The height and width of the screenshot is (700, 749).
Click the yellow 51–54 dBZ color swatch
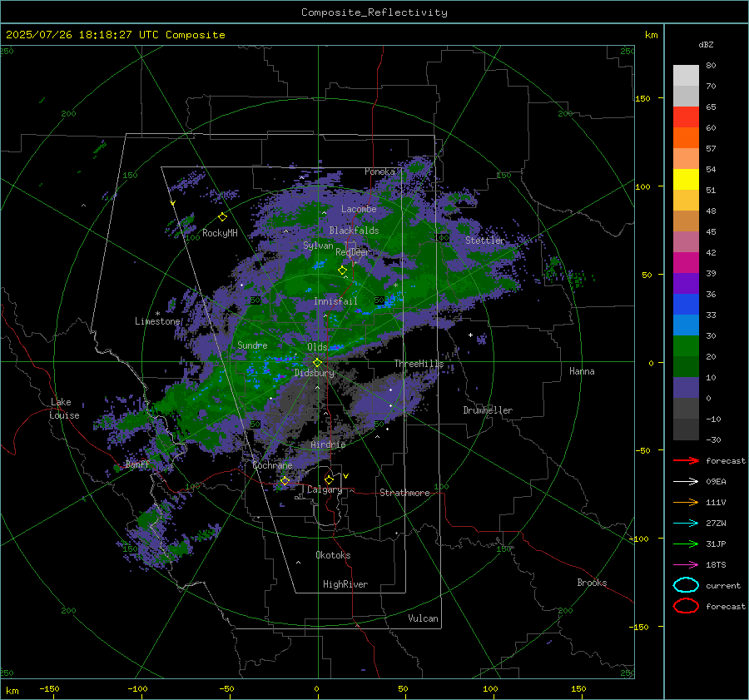[x=686, y=180]
